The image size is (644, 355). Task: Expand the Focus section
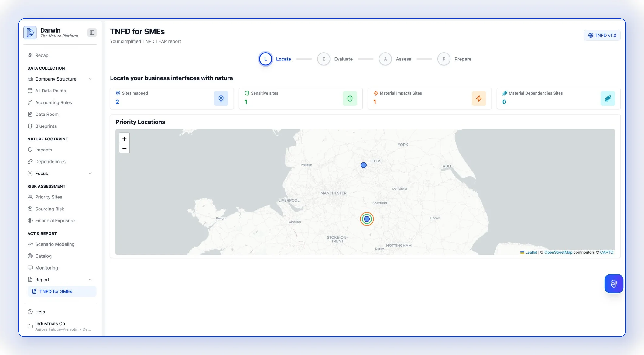(x=90, y=173)
